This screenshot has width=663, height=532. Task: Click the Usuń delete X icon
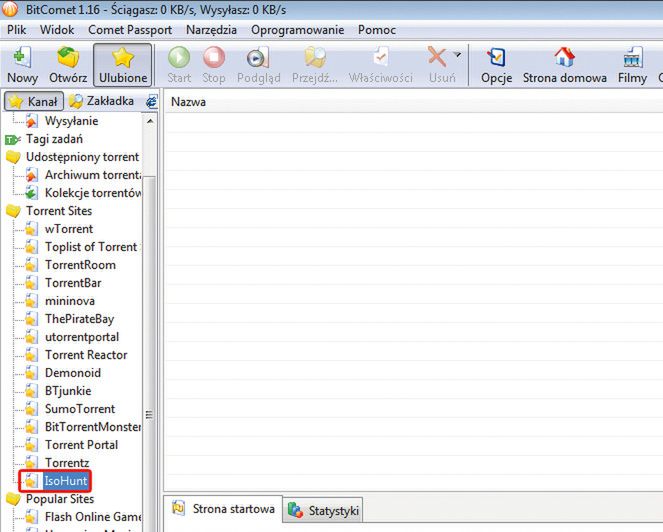(437, 58)
